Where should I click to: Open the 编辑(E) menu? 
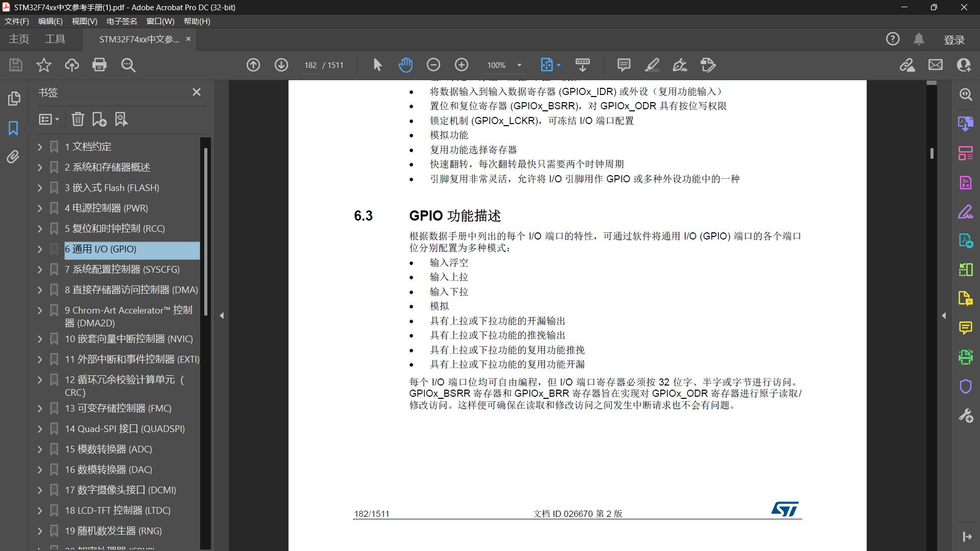click(x=51, y=21)
